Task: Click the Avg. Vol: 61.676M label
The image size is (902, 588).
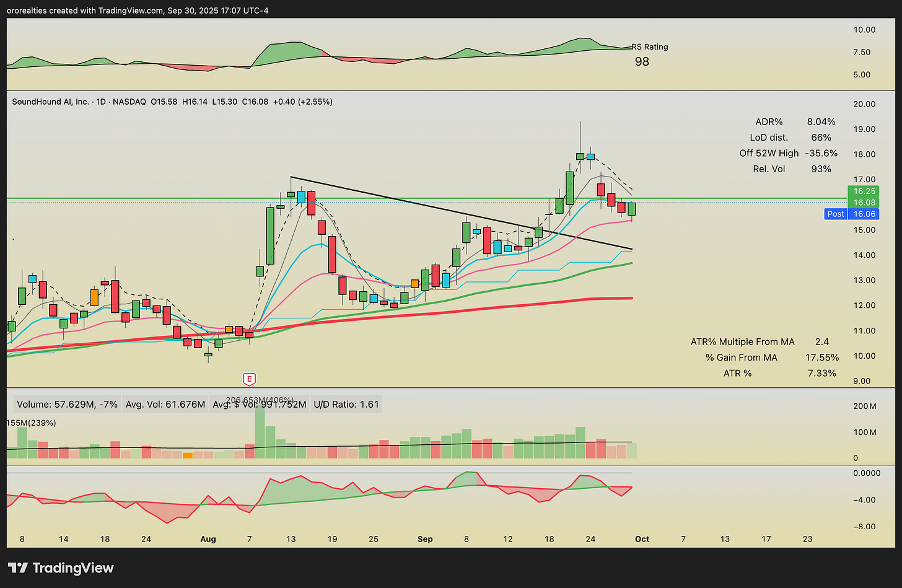Action: coord(165,405)
